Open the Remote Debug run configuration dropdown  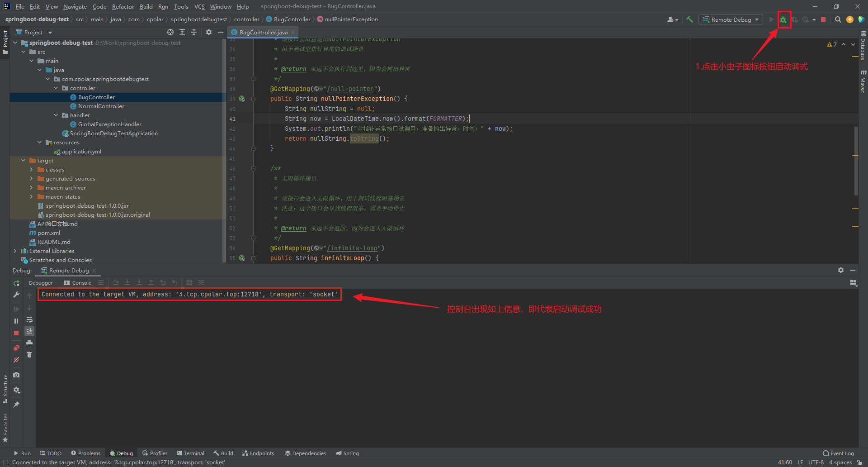731,19
